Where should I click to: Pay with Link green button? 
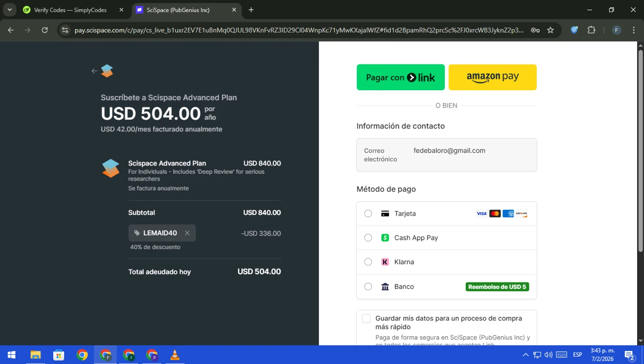pyautogui.click(x=401, y=77)
